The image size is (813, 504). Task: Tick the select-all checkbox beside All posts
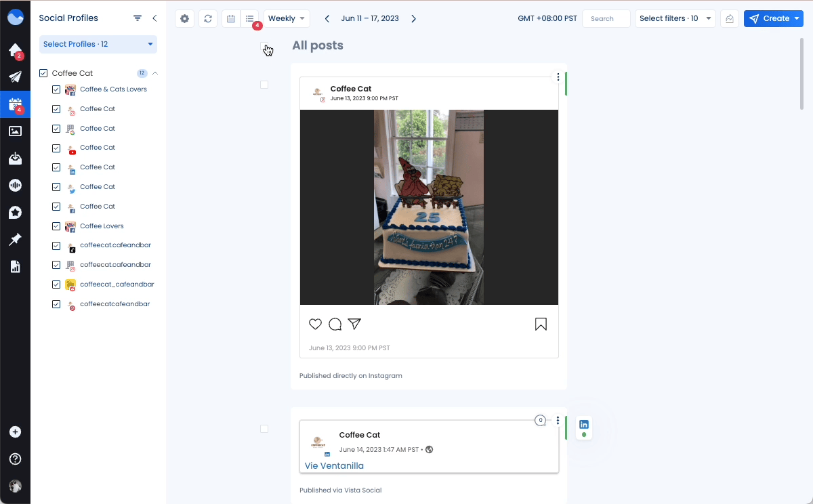264,46
